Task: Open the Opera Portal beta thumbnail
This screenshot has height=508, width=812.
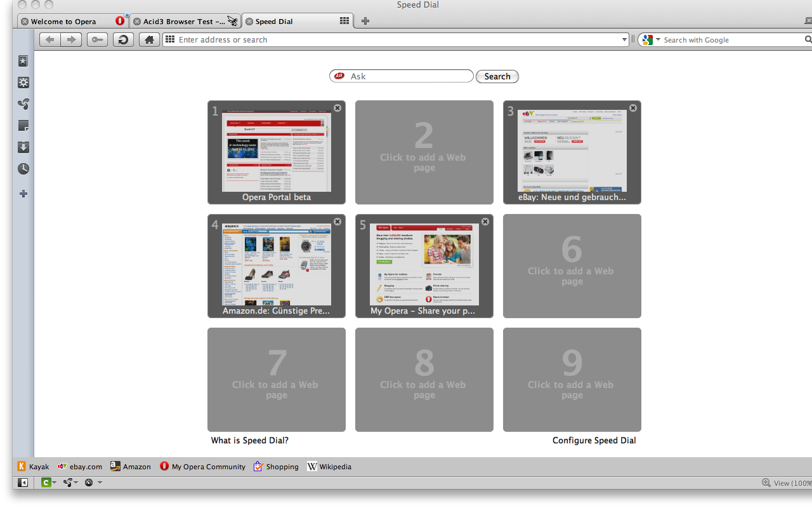Action: click(x=277, y=152)
